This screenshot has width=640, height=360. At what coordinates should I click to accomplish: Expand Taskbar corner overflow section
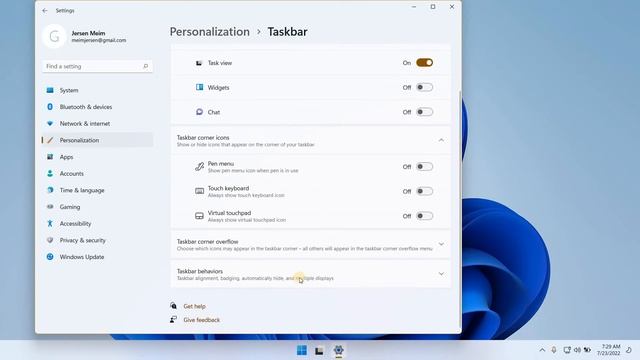tap(441, 244)
